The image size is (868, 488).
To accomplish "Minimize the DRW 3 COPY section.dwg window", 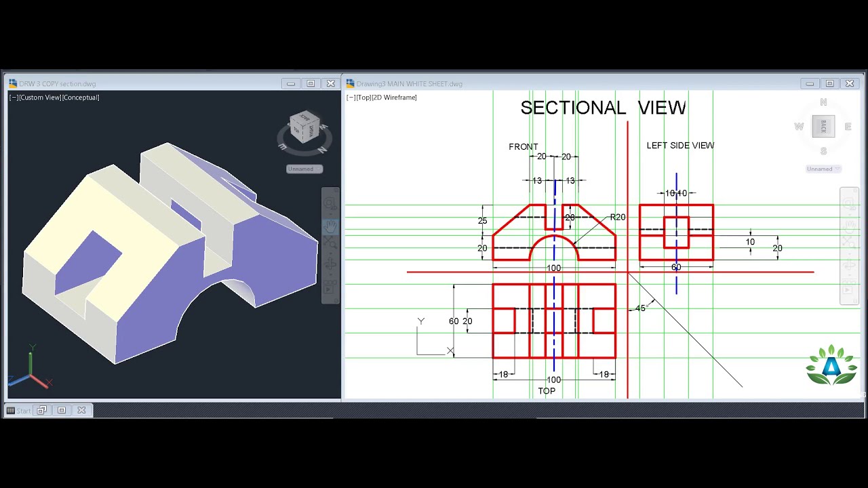I will [291, 83].
